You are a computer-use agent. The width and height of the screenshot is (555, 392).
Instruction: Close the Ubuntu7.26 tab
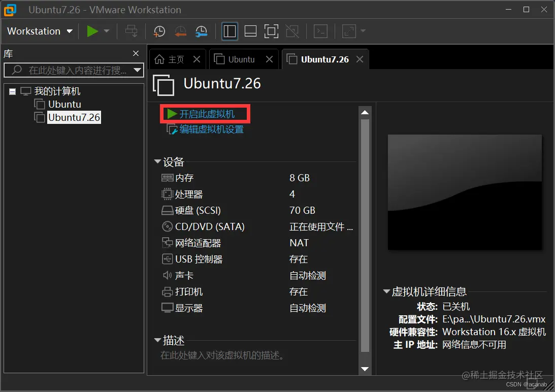pos(360,59)
